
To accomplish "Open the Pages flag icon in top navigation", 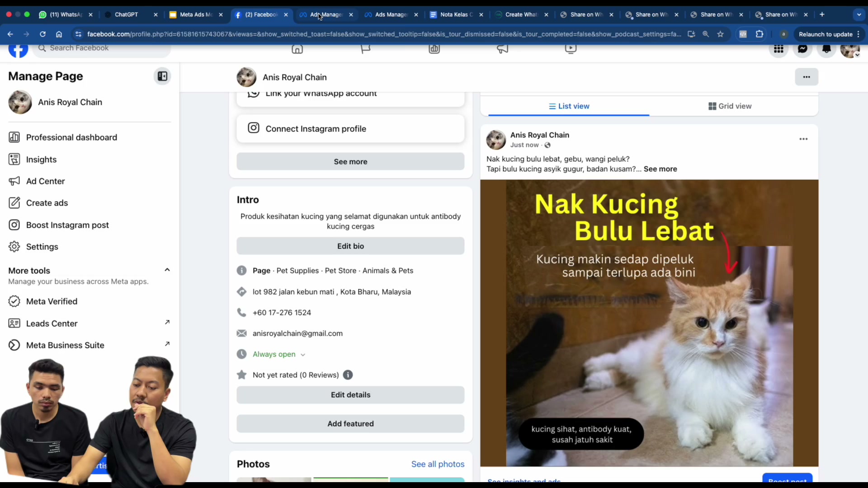I will 366,49.
